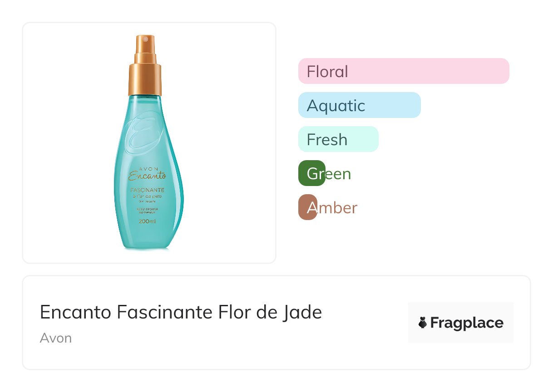Pick the brown Amber accord swatch
The height and width of the screenshot is (392, 553).
click(307, 207)
